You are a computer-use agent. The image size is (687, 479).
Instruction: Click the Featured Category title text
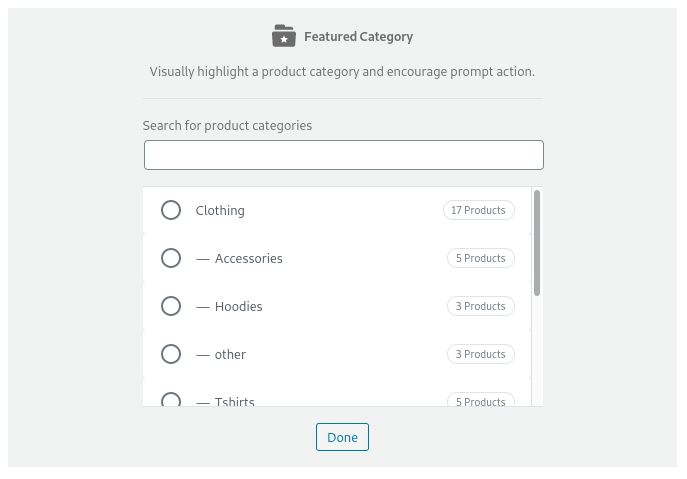[x=358, y=36]
